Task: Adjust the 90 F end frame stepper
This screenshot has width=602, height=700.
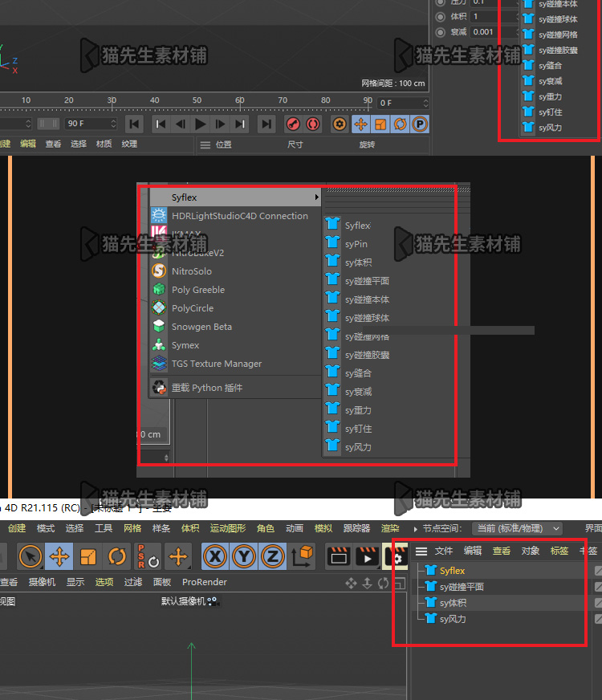Action: tap(113, 123)
